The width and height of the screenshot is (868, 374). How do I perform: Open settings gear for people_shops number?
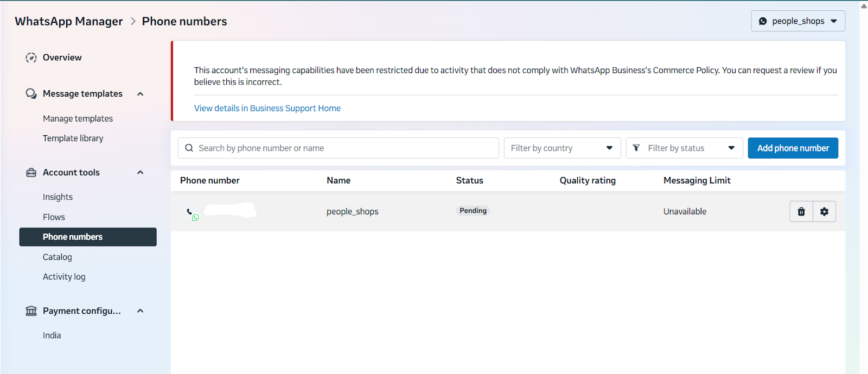click(824, 212)
